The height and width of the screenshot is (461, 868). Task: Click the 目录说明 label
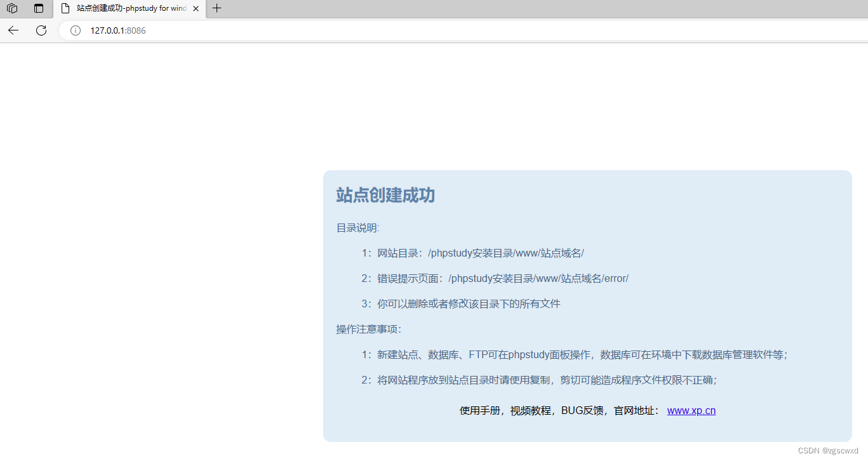pos(357,228)
